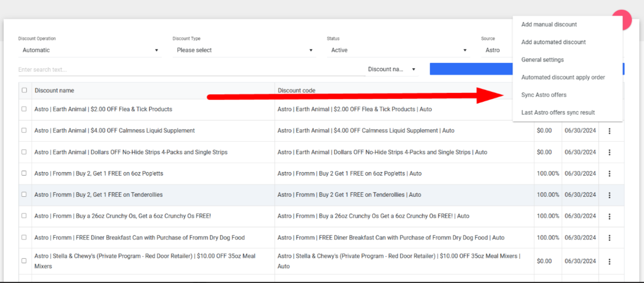
Task: Check the Buy a 26oz Crunchy Os row
Action: [x=24, y=216]
